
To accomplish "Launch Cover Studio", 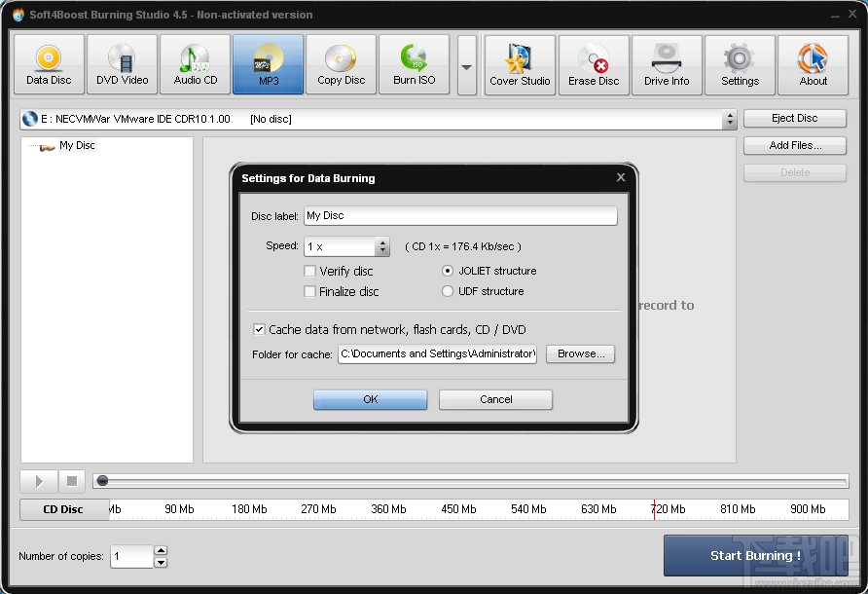I will [x=520, y=63].
